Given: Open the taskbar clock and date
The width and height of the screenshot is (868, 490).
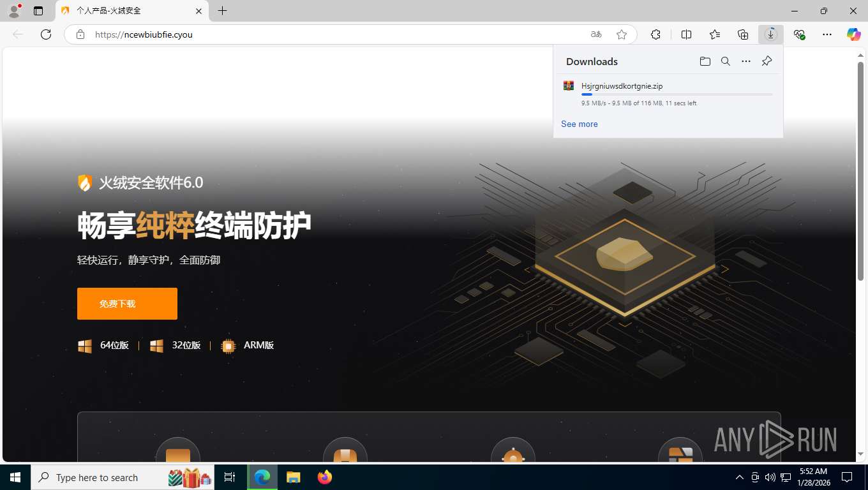Looking at the screenshot, I should click(x=813, y=477).
